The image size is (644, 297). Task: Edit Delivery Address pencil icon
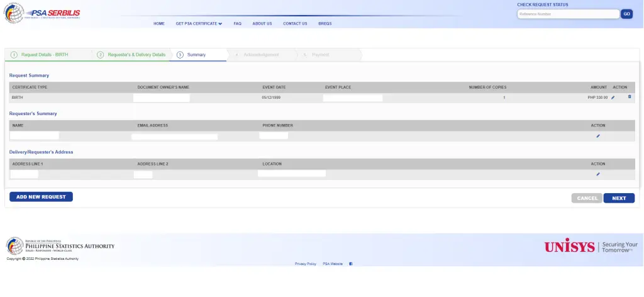[x=598, y=174]
